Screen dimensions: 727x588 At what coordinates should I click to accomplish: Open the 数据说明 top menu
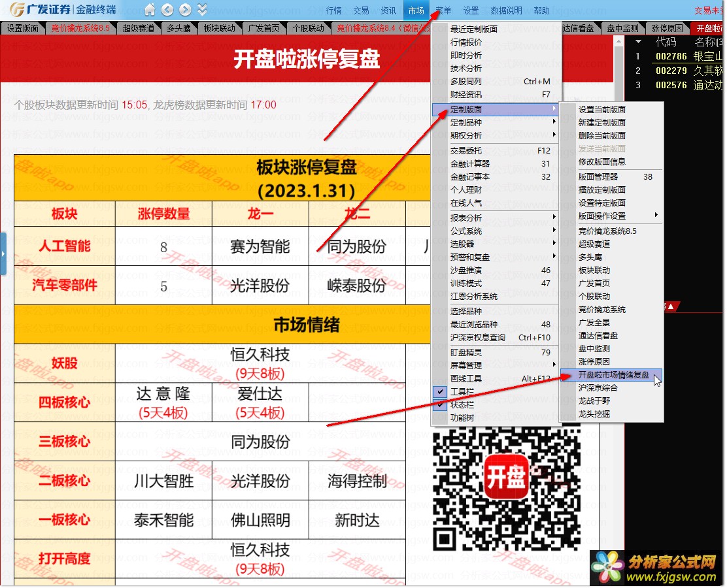point(506,10)
